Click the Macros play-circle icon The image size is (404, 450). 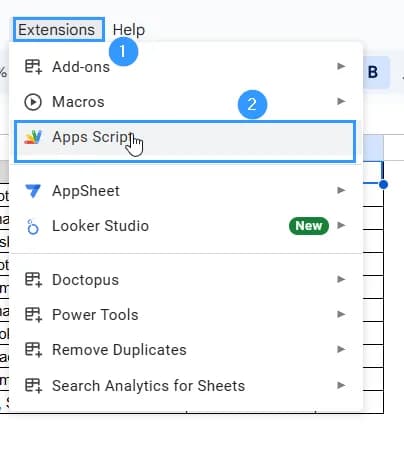[x=33, y=102]
